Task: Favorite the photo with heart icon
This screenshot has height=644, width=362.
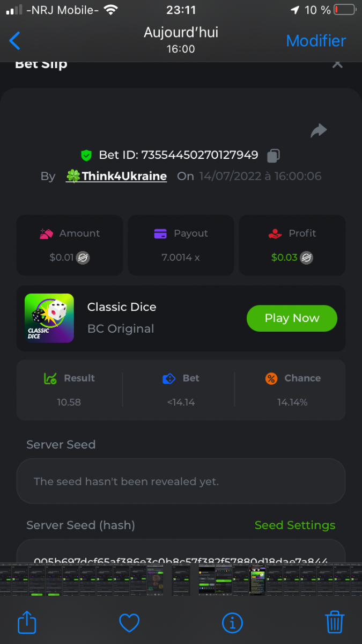Action: [x=129, y=623]
